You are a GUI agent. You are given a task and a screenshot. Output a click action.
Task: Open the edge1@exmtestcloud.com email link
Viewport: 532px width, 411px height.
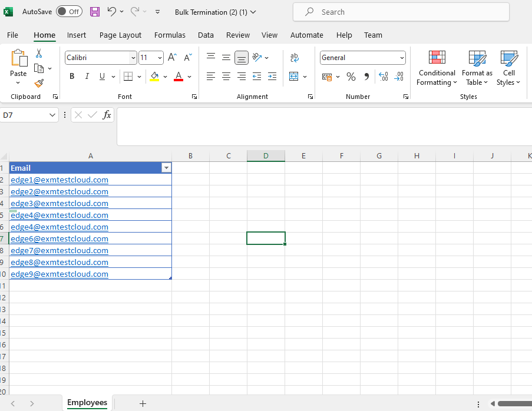pos(60,180)
